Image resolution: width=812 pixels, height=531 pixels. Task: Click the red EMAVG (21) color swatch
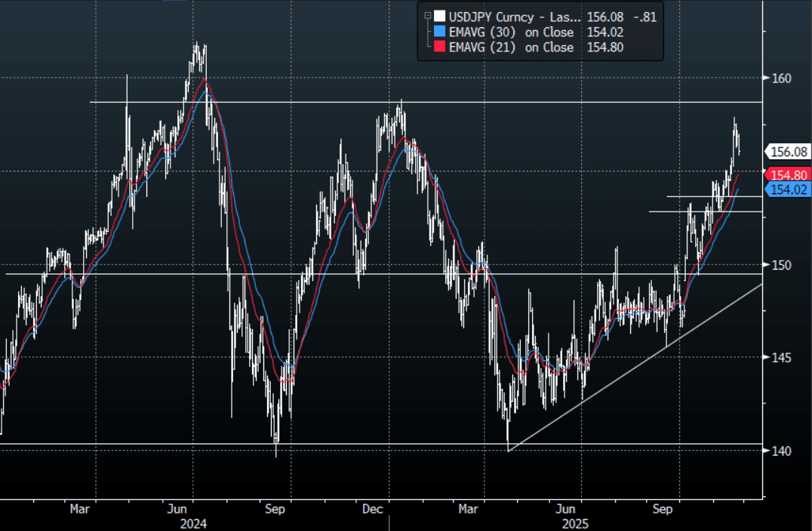click(x=440, y=48)
